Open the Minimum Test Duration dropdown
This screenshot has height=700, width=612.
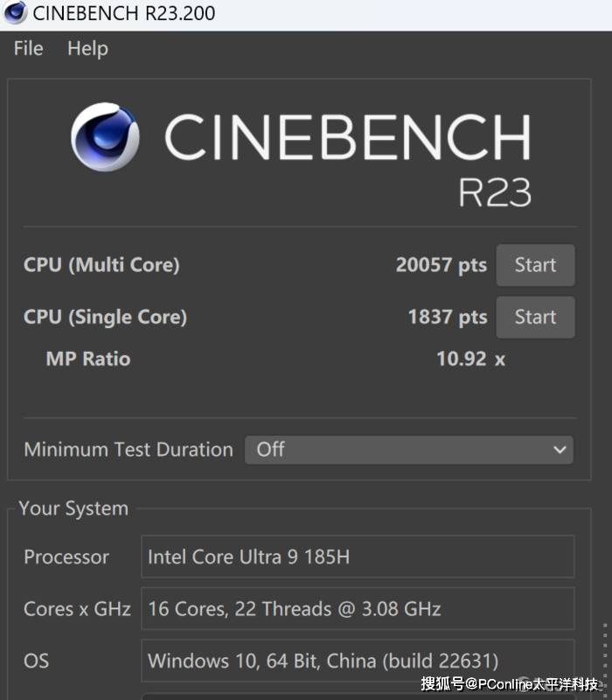point(408,450)
